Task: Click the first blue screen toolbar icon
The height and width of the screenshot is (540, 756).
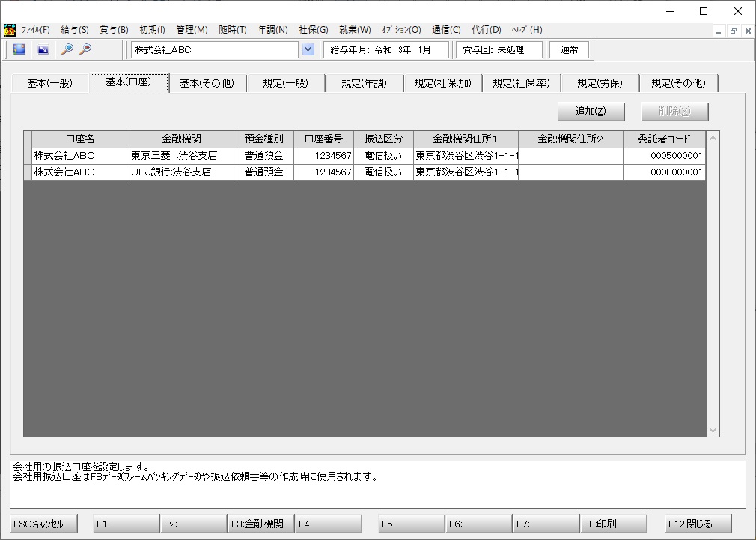Action: tap(19, 49)
